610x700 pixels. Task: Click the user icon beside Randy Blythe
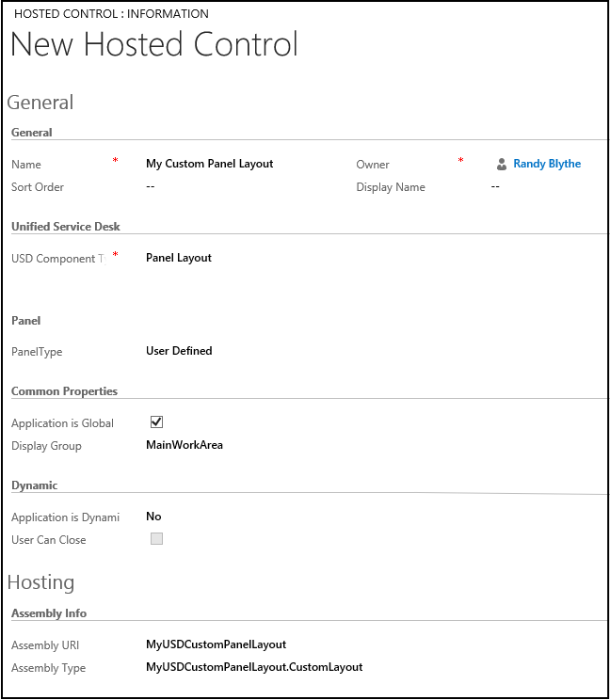(x=502, y=165)
